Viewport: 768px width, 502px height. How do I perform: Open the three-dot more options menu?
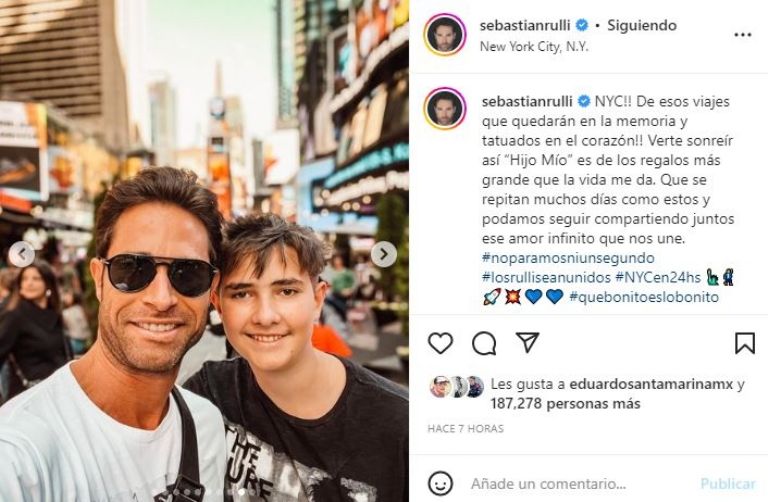[743, 35]
